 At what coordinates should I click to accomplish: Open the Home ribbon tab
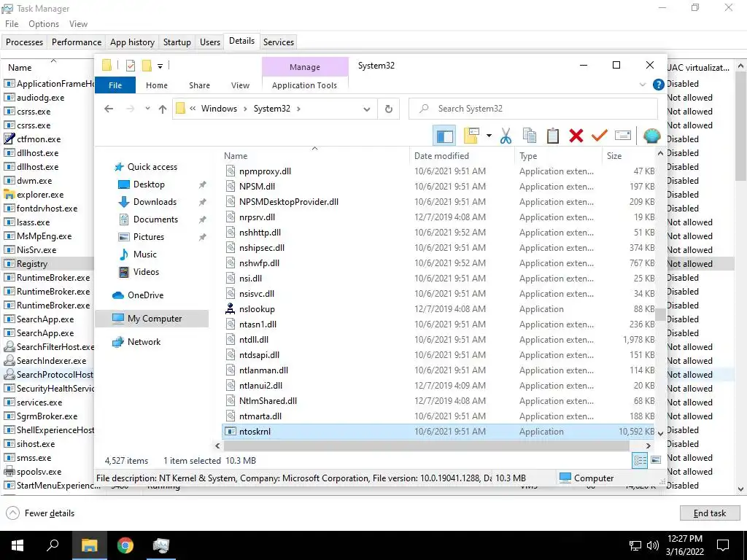tap(157, 85)
